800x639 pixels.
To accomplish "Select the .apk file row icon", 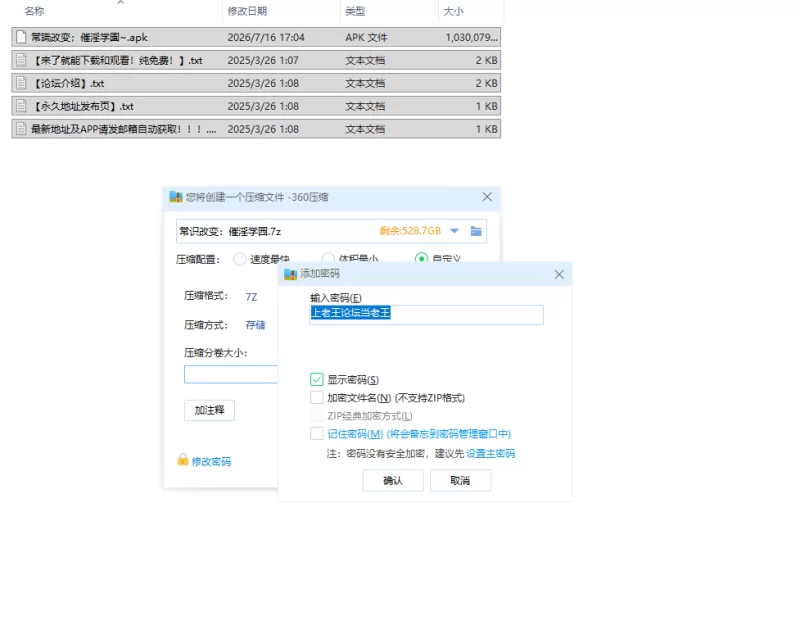I will pyautogui.click(x=21, y=37).
